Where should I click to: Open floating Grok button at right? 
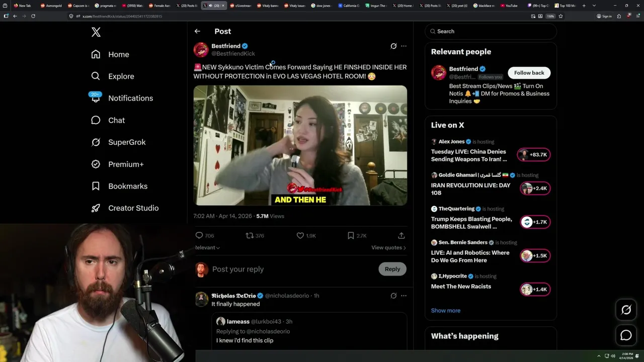point(626,310)
